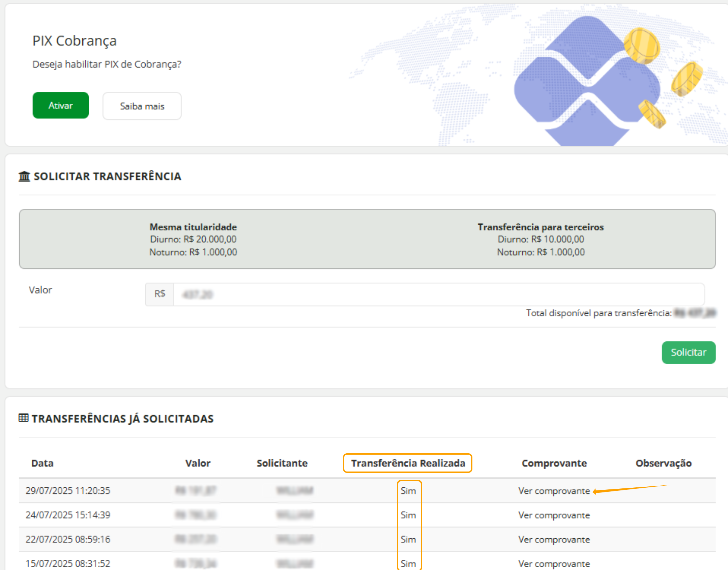Click the Observação column header
This screenshot has width=728, height=570.
(663, 463)
